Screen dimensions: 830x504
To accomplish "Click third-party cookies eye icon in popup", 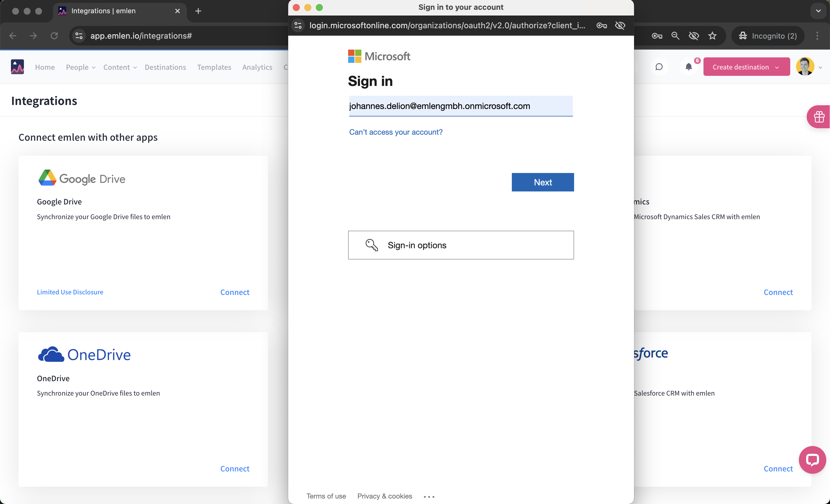I will click(x=620, y=26).
